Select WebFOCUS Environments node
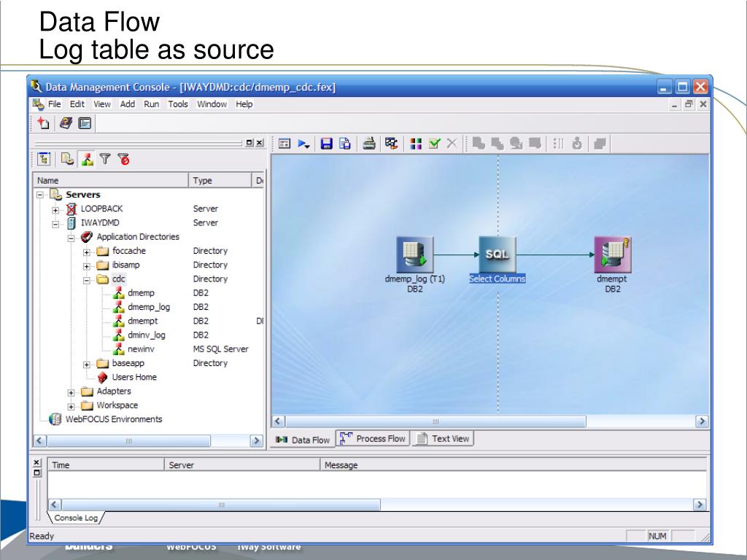Screen dimensions: 747x560 pyautogui.click(x=113, y=419)
